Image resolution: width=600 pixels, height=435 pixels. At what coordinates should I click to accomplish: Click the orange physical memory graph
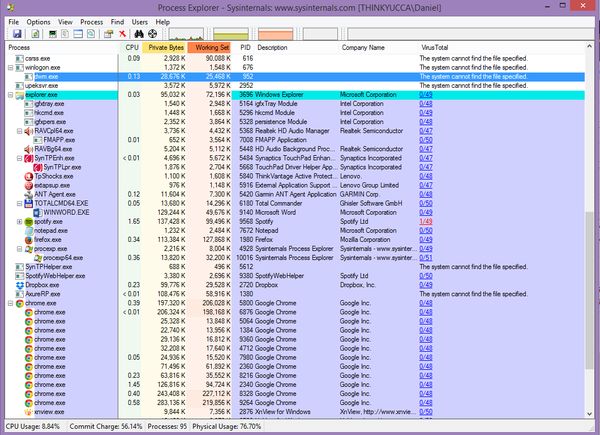(x=276, y=34)
